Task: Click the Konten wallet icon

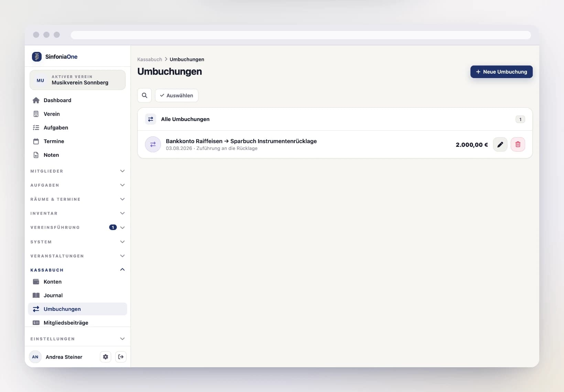Action: (36, 282)
